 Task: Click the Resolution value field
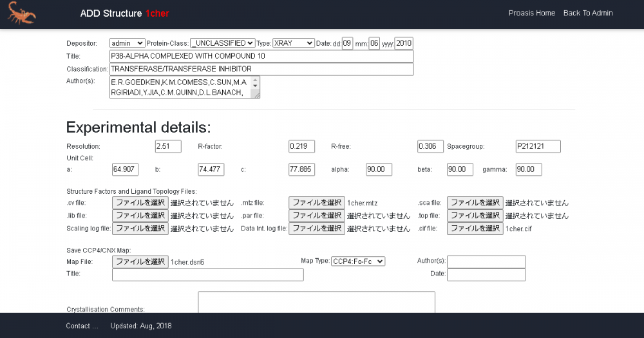click(x=168, y=146)
